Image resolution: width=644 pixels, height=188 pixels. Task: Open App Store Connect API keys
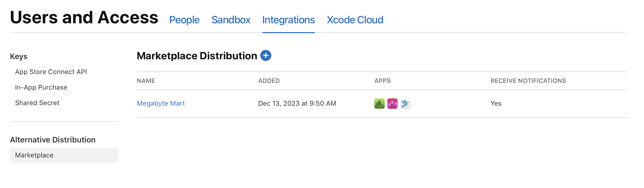pyautogui.click(x=51, y=72)
